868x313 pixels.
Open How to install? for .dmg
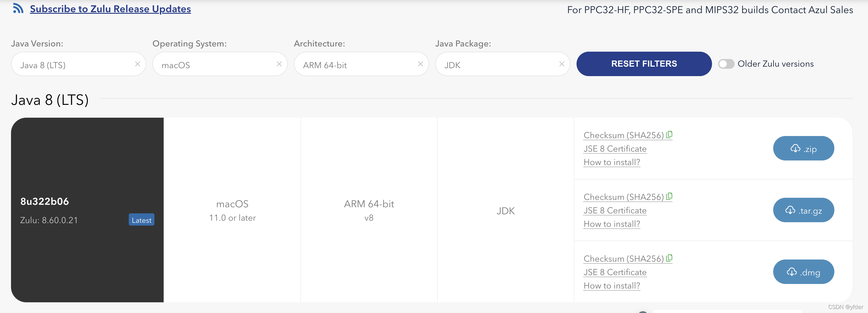point(612,285)
